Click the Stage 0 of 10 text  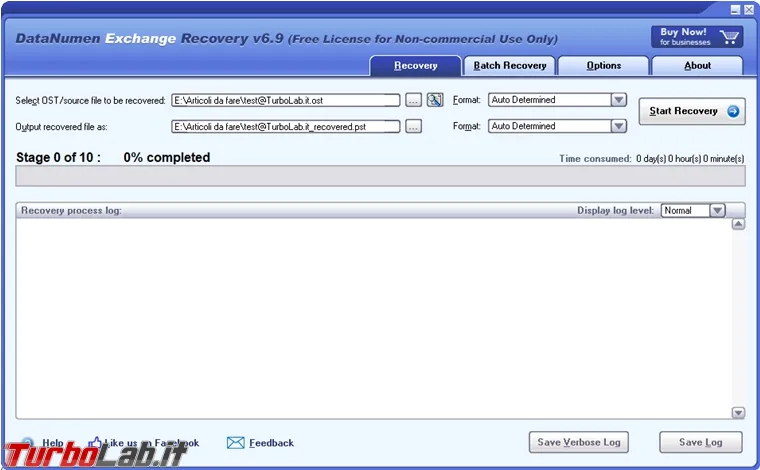coord(59,157)
